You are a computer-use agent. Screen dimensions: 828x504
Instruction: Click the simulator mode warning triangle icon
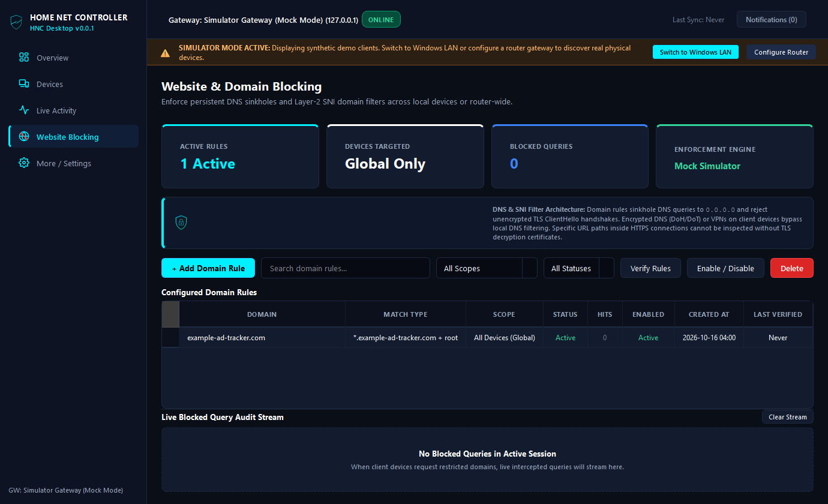(165, 53)
